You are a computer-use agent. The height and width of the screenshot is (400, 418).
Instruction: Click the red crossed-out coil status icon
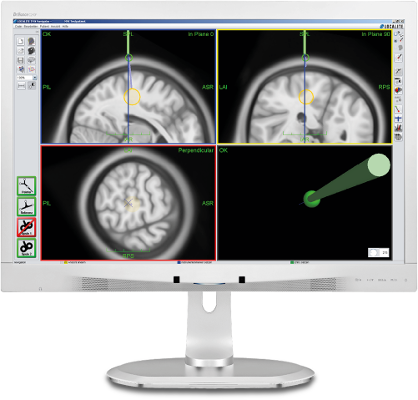(x=27, y=227)
